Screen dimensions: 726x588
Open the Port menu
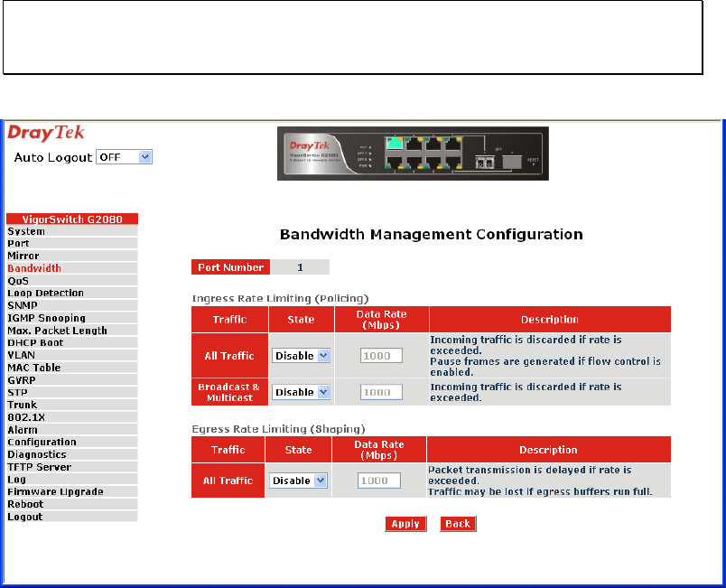click(x=71, y=244)
